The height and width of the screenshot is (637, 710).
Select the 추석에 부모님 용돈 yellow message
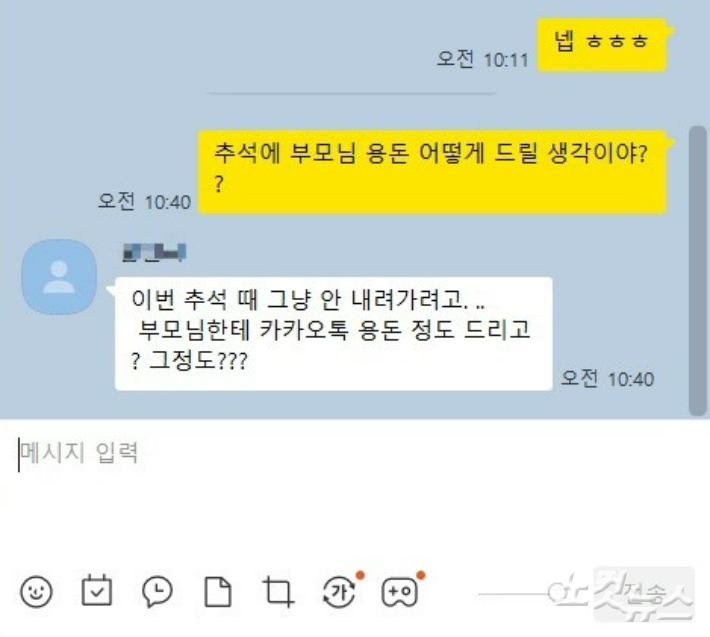tap(432, 172)
